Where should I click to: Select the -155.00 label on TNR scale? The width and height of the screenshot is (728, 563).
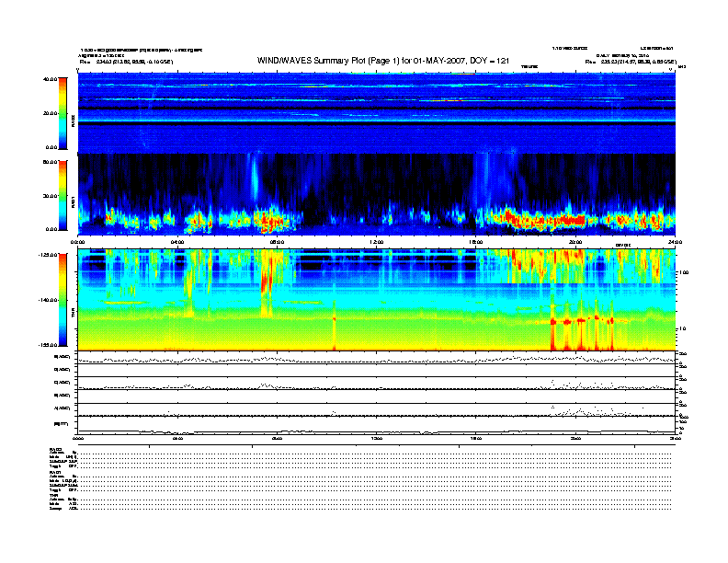[x=48, y=345]
